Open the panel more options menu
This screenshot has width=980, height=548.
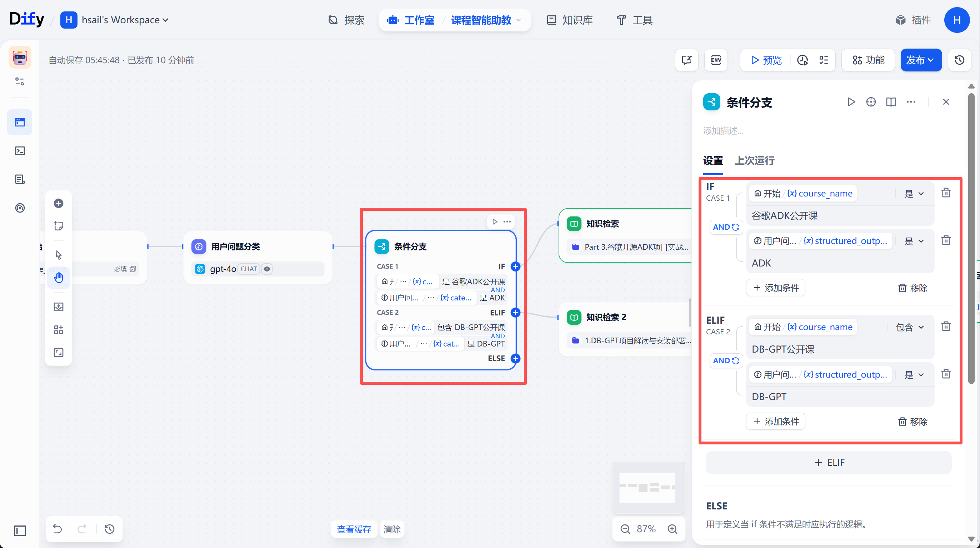(x=911, y=102)
